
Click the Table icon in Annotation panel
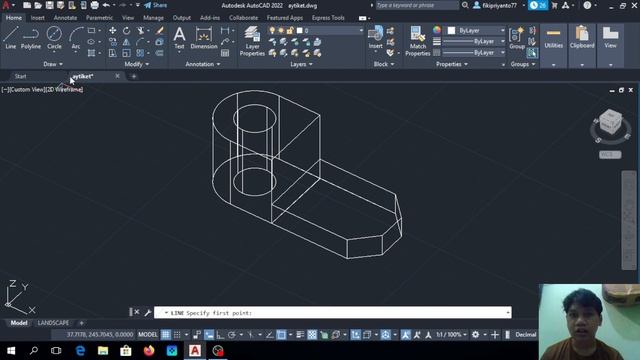[225, 53]
